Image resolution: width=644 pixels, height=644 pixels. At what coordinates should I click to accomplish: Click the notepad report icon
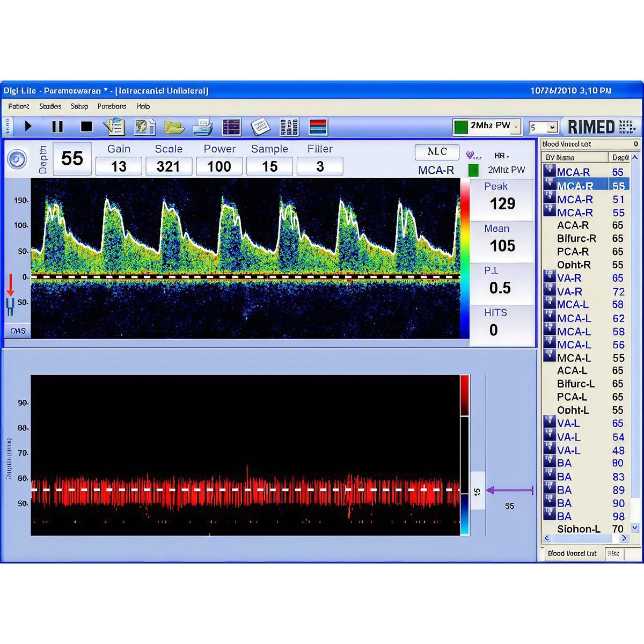(260, 128)
